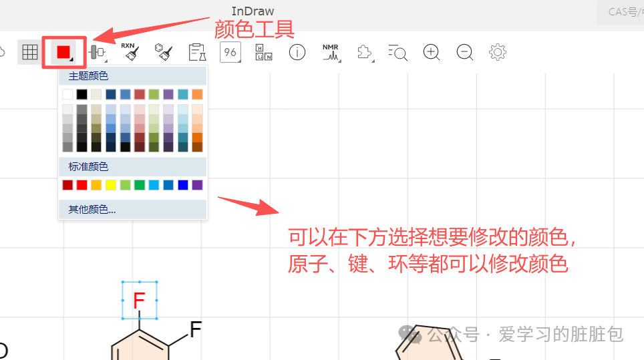Viewport: 644px width, 360px height.
Task: Pick the dark red standard color
Action: (67, 185)
